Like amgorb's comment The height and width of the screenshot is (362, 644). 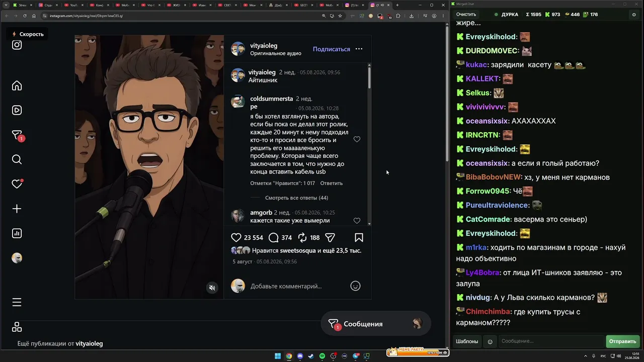[357, 221]
